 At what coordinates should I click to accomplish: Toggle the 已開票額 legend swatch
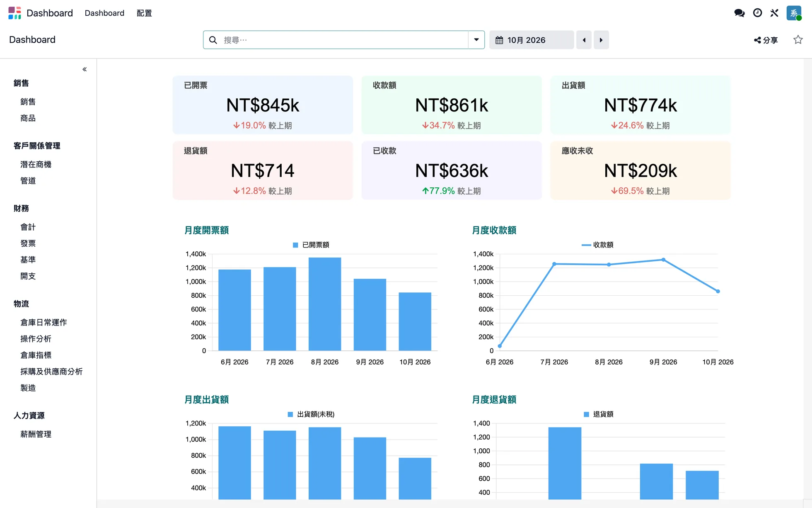pos(295,245)
